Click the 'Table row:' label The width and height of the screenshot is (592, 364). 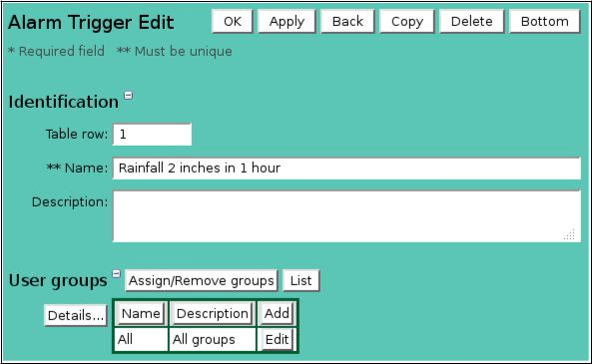77,134
